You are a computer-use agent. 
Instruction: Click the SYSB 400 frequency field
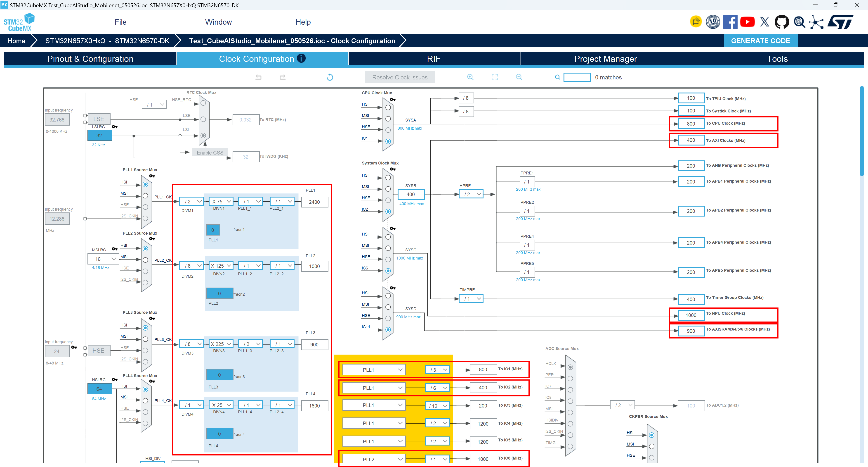point(411,195)
